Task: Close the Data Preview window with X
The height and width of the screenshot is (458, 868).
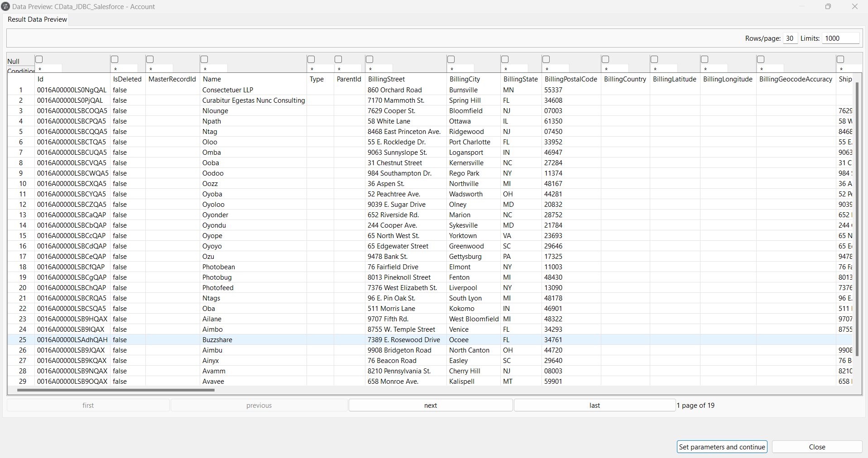Action: tap(854, 6)
